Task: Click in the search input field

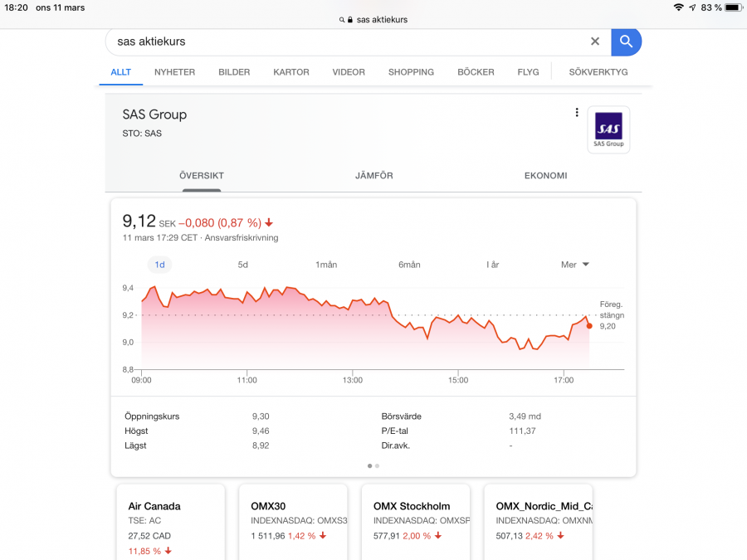Action: pos(349,41)
